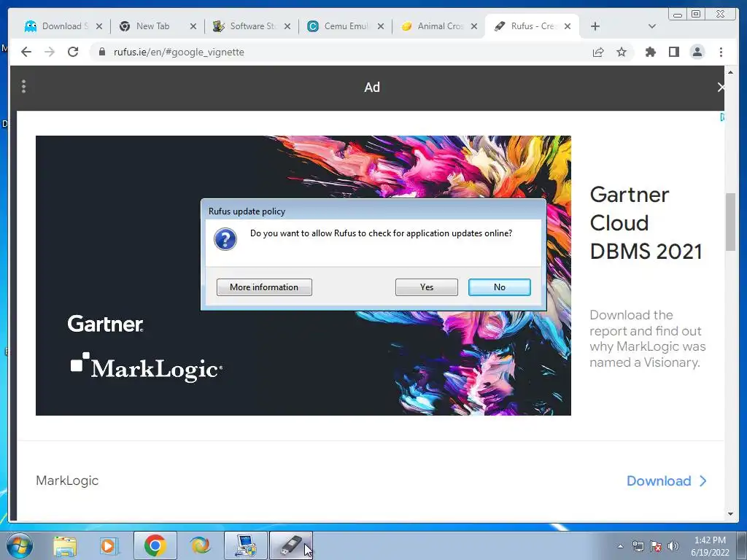747x560 pixels.
Task: Click No in Rufus update policy dialog
Action: click(x=499, y=287)
